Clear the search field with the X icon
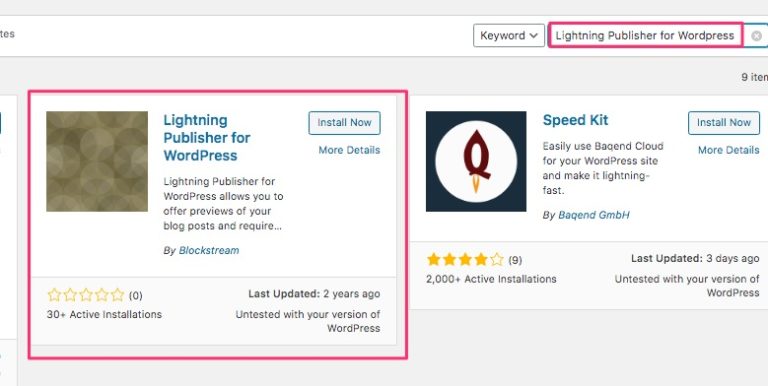The width and height of the screenshot is (768, 386). tap(756, 36)
